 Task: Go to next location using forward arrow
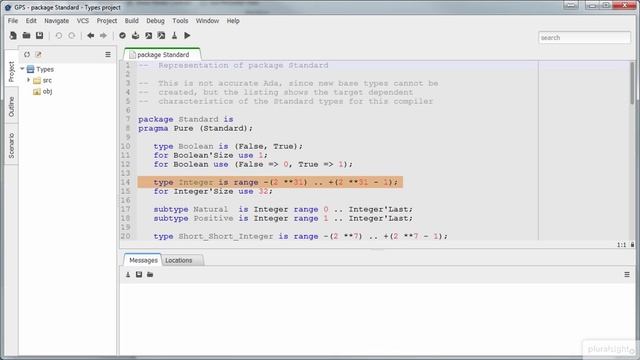103,36
